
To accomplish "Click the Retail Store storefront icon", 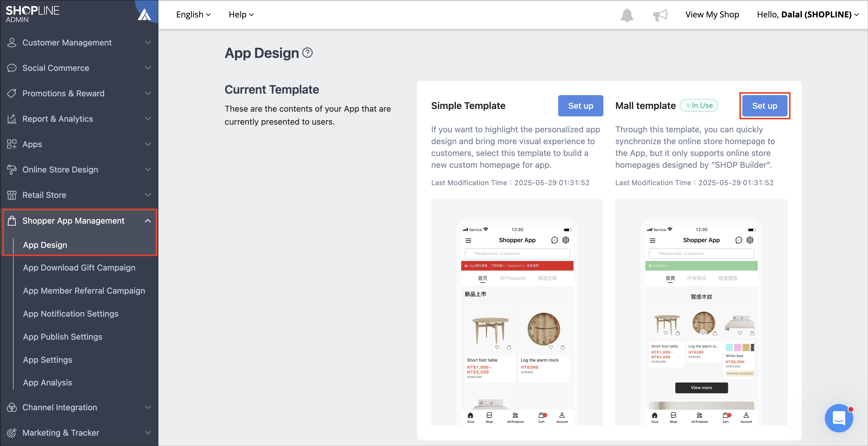I will 12,195.
